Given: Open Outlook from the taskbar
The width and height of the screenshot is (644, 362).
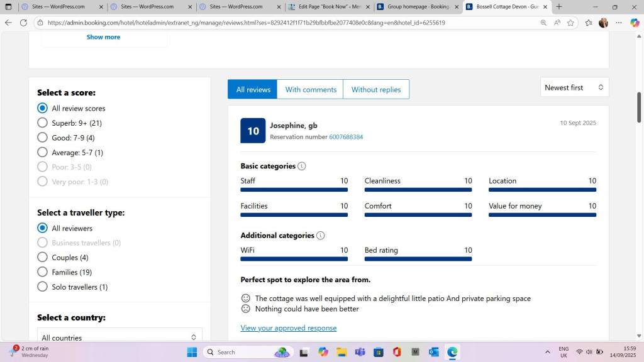Looking at the screenshot, I should click(434, 352).
